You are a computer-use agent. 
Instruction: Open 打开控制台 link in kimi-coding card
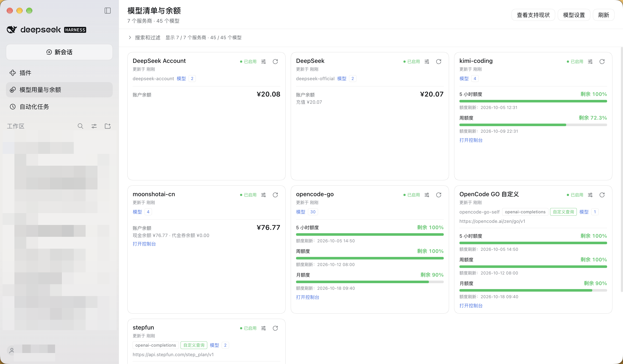click(471, 140)
